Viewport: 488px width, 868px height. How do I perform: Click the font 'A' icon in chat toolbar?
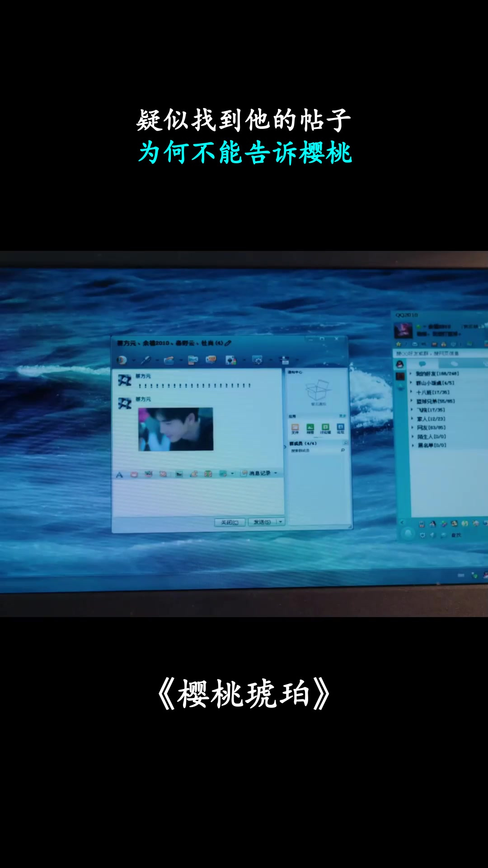(x=119, y=475)
